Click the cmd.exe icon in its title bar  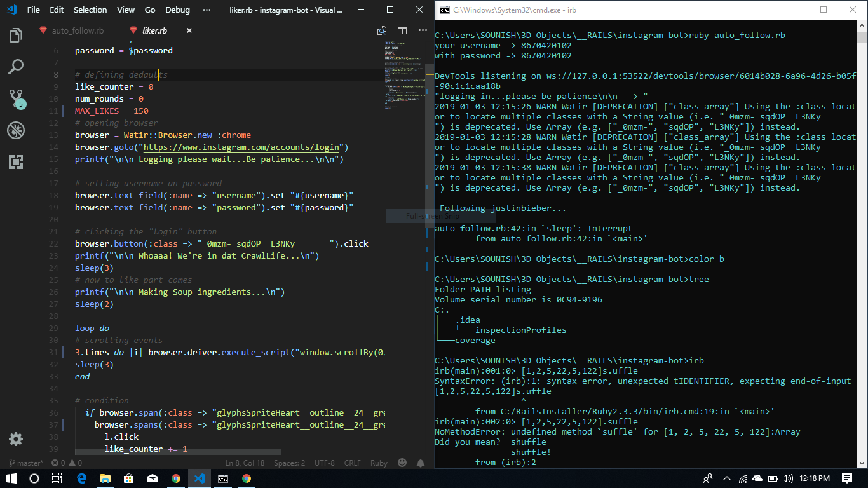coord(445,10)
